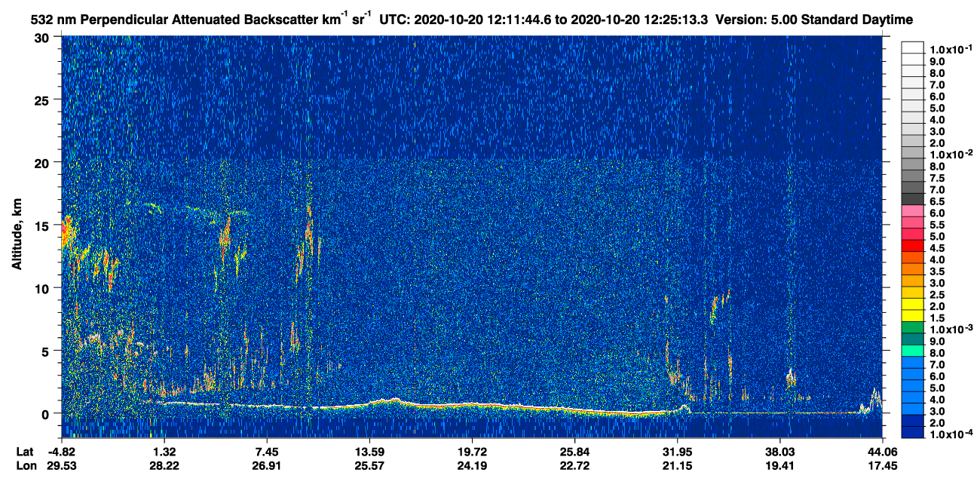
Task: Click longitude value "29.53"
Action: pos(62,466)
